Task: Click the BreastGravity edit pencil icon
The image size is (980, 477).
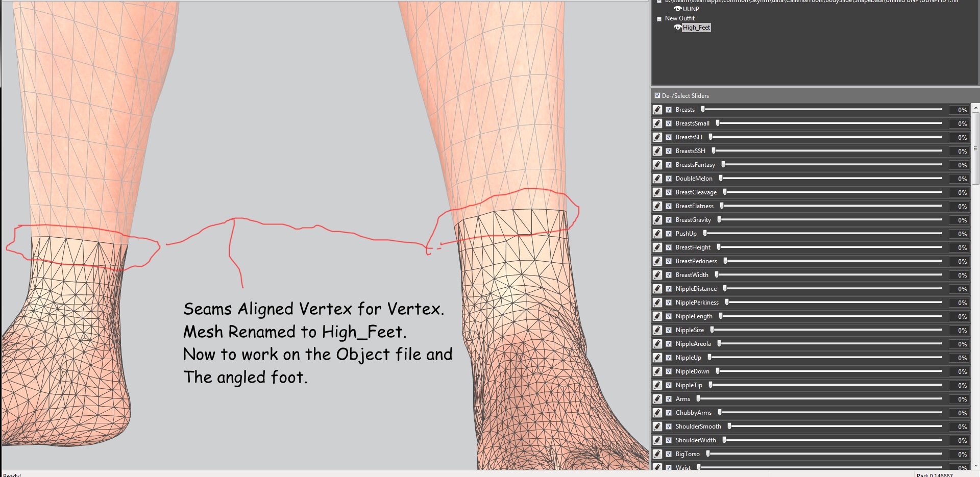Action: point(657,220)
